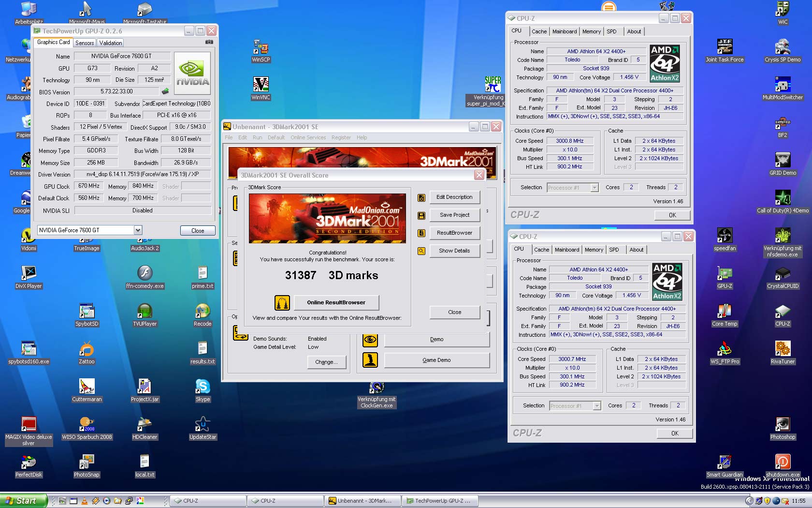Image resolution: width=812 pixels, height=508 pixels.
Task: Open the RivaTuner desktop icon
Action: click(783, 353)
